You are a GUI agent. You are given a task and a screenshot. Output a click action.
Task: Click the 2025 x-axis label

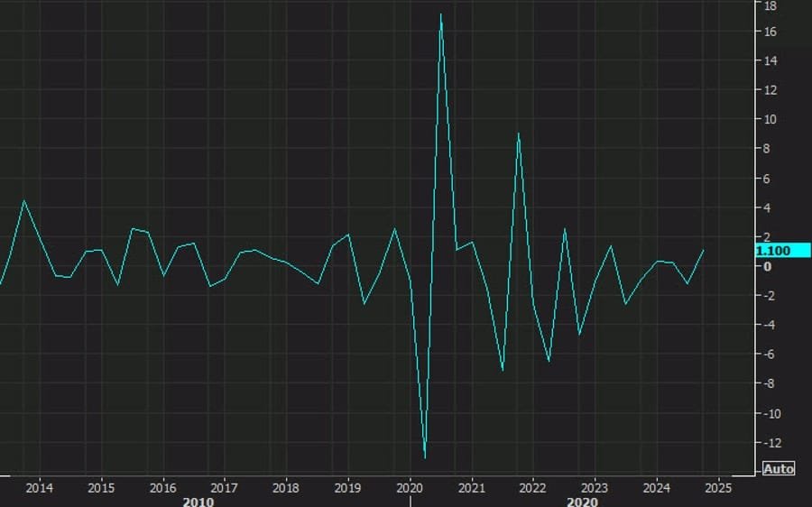point(717,488)
